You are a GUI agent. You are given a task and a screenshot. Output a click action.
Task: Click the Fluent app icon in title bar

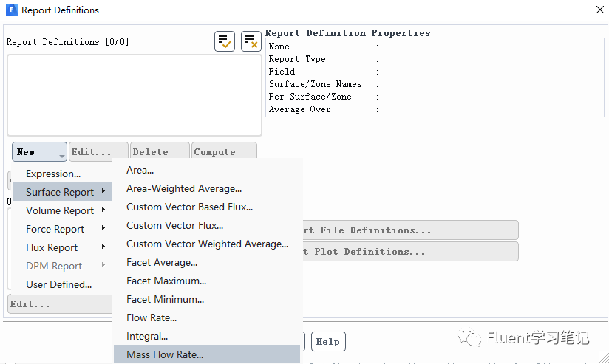pyautogui.click(x=11, y=10)
